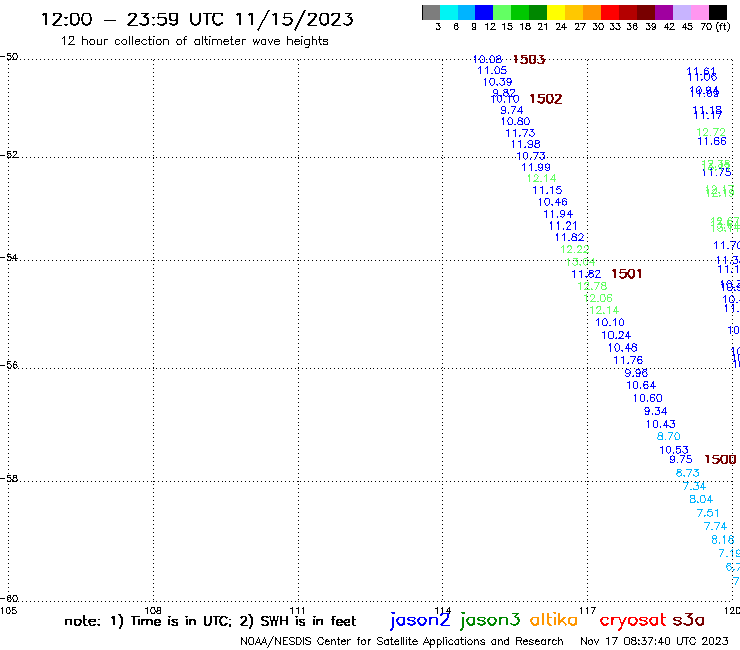The height and width of the screenshot is (650, 740).
Task: Select the lavender swatch in the legend
Action: point(681,12)
